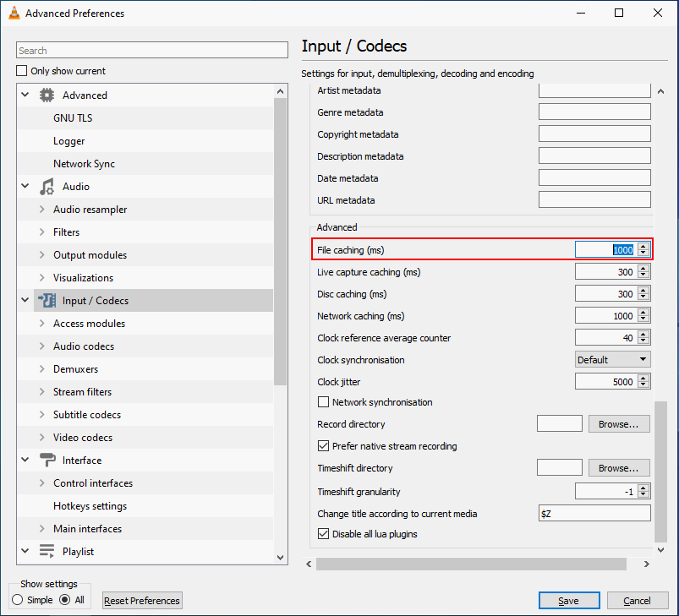Collapse the Playlist tree section
Image resolution: width=679 pixels, height=616 pixels.
pyautogui.click(x=25, y=551)
